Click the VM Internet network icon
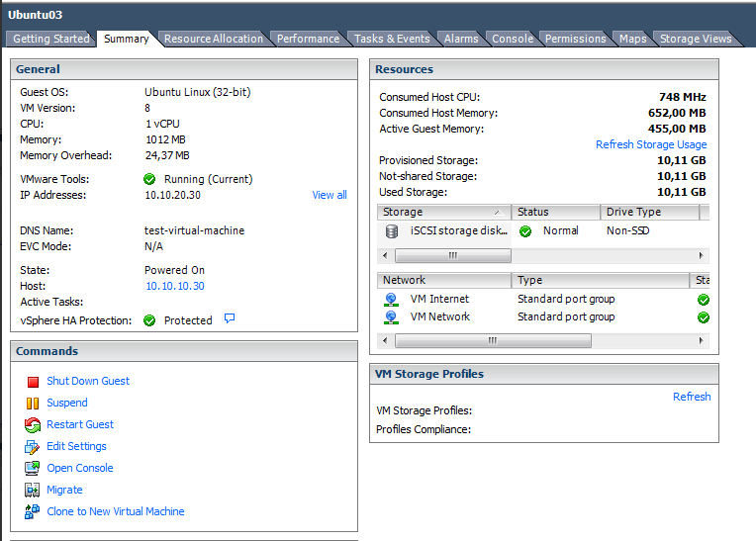 click(x=391, y=300)
